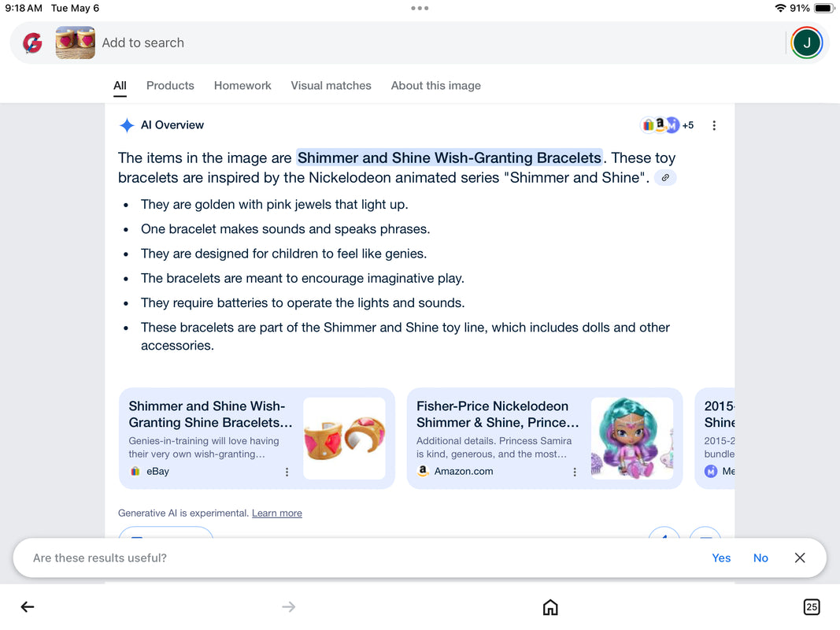The width and height of the screenshot is (840, 630).
Task: Dismiss the results feedback banner
Action: [800, 558]
